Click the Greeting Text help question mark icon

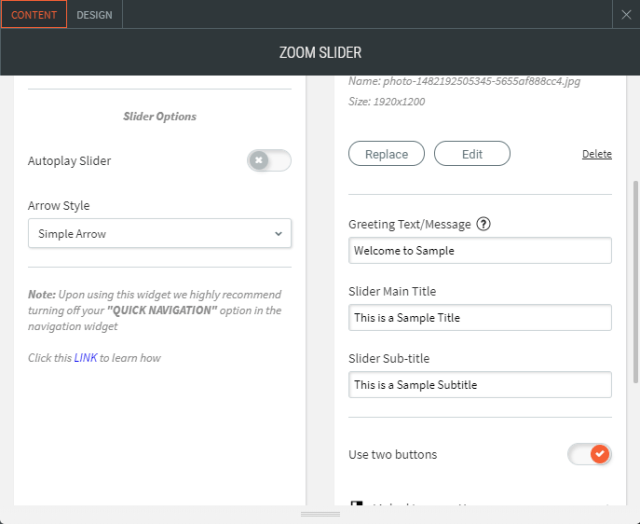[x=484, y=224]
